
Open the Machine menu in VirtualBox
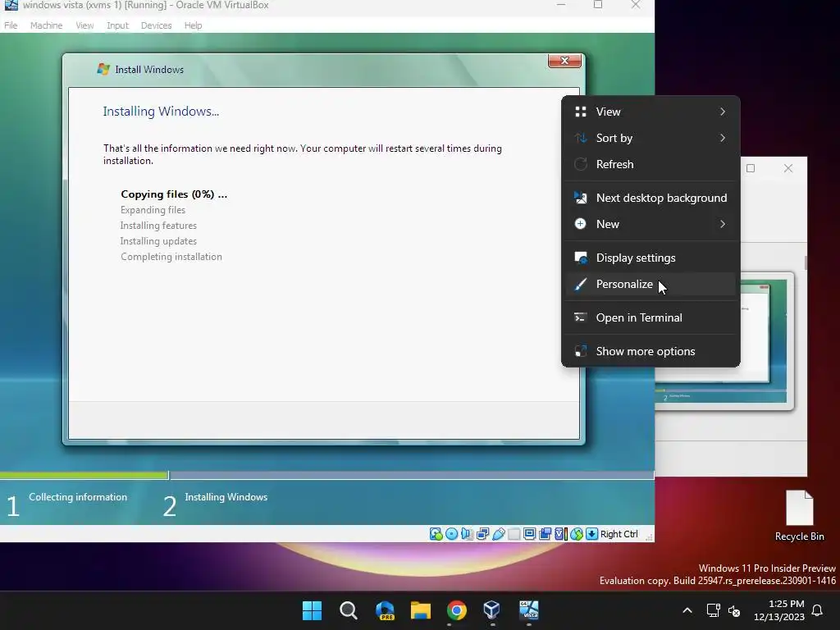pos(46,25)
